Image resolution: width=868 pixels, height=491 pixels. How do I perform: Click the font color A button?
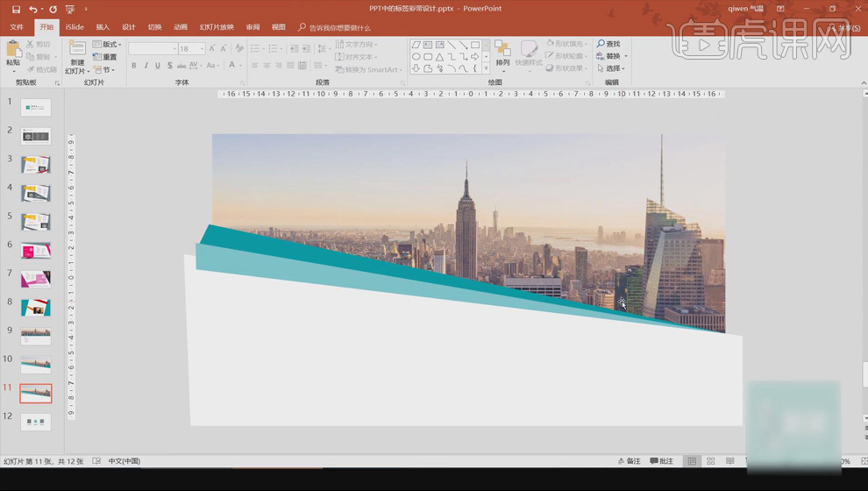click(x=232, y=66)
